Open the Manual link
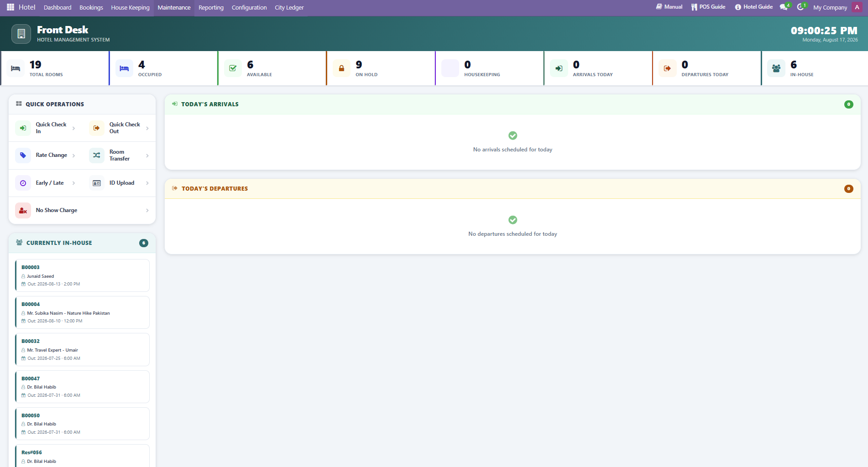This screenshot has height=467, width=868. 669,7
